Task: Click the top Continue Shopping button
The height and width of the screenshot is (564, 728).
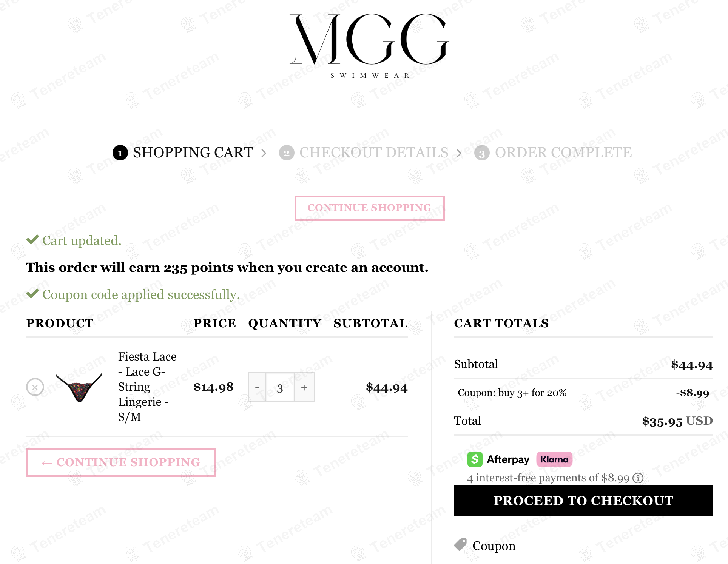Action: 369,208
